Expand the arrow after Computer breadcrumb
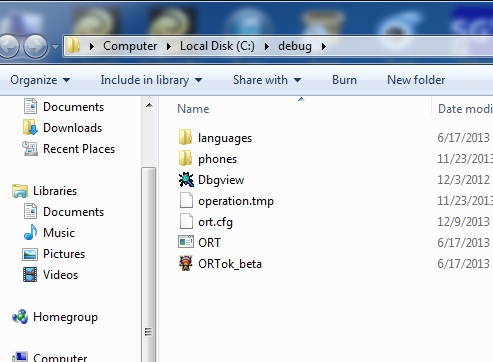 pos(169,46)
